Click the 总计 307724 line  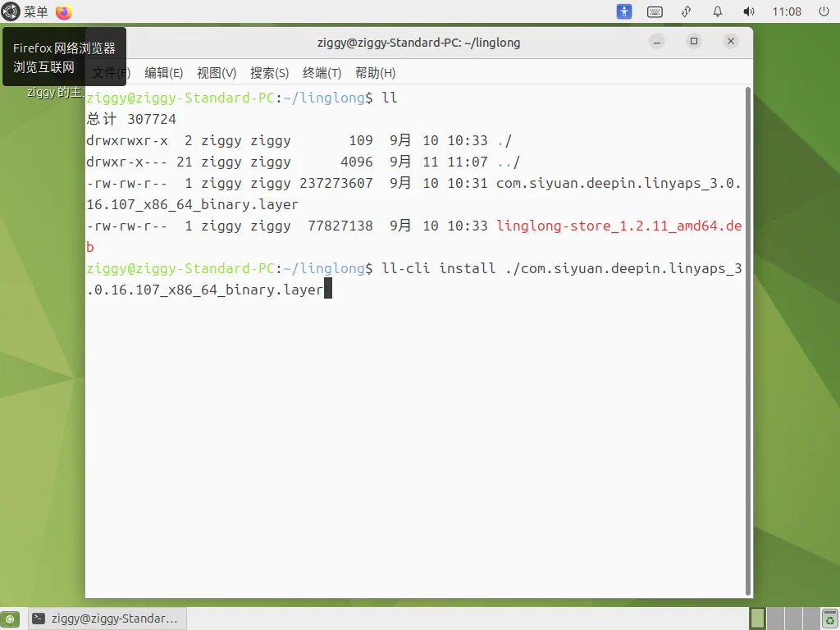click(x=131, y=119)
